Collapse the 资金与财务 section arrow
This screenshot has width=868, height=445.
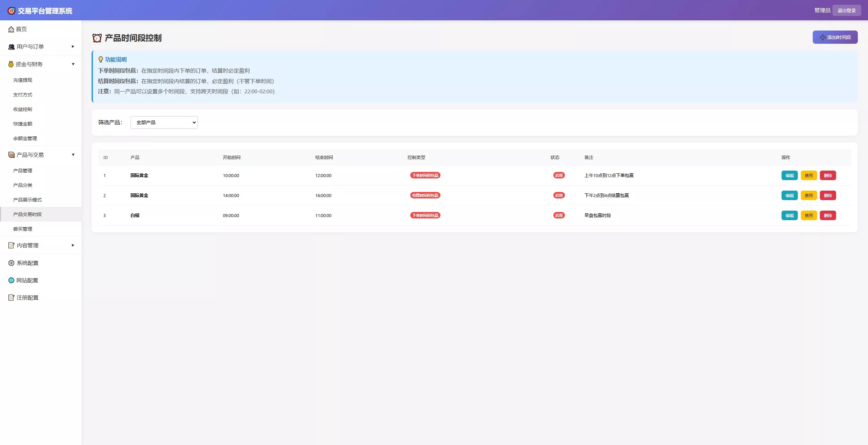[73, 64]
